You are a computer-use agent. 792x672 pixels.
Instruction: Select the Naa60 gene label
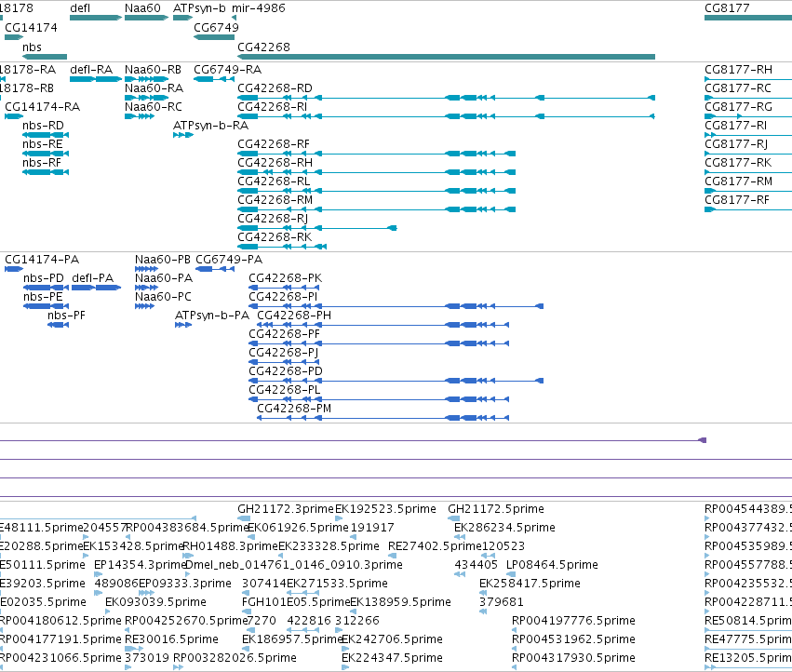(x=142, y=8)
